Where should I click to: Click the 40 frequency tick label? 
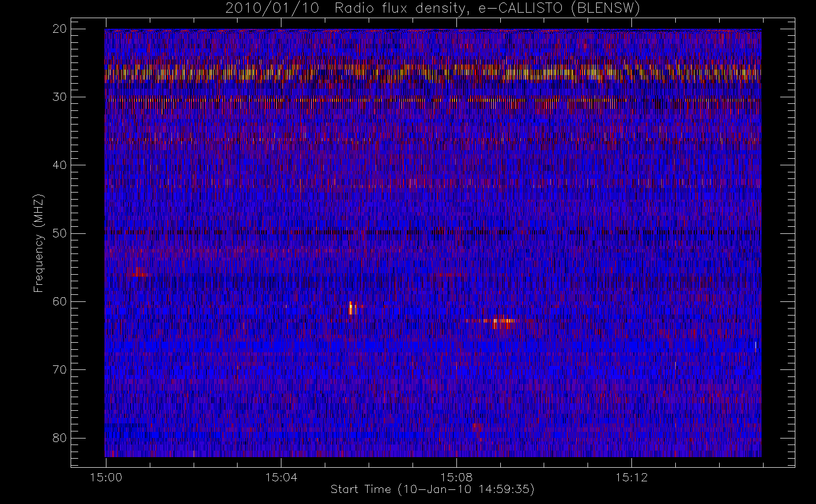click(60, 165)
